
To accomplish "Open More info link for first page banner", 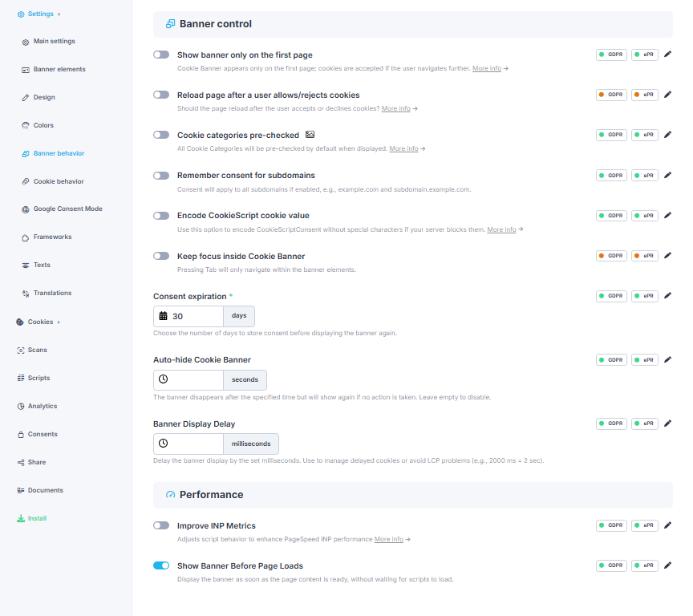I will coord(487,68).
